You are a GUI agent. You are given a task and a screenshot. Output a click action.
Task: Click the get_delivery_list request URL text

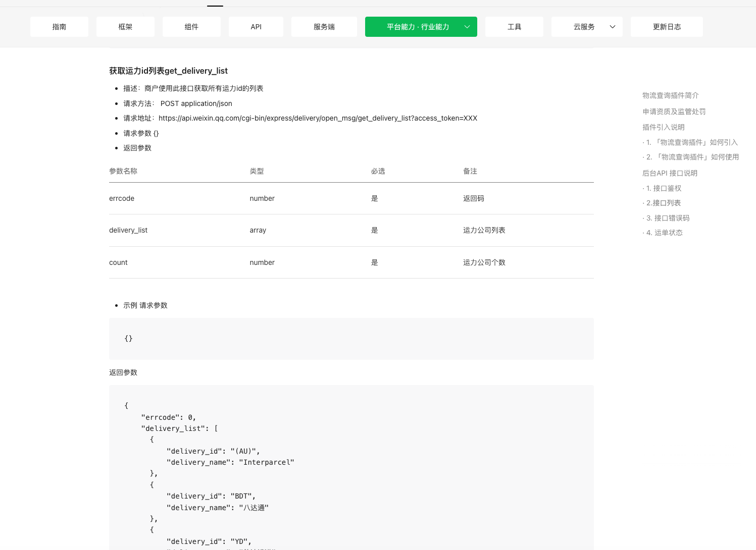pyautogui.click(x=318, y=118)
